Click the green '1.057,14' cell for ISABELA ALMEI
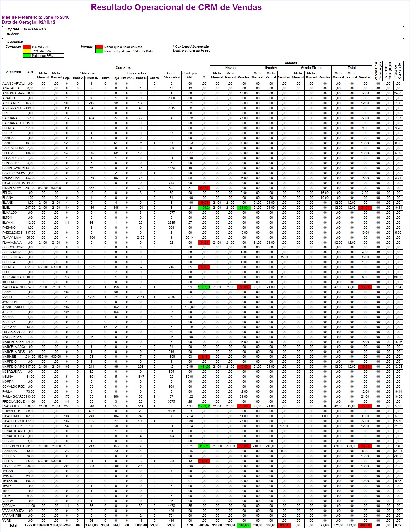The image size is (410, 532). tap(204, 287)
